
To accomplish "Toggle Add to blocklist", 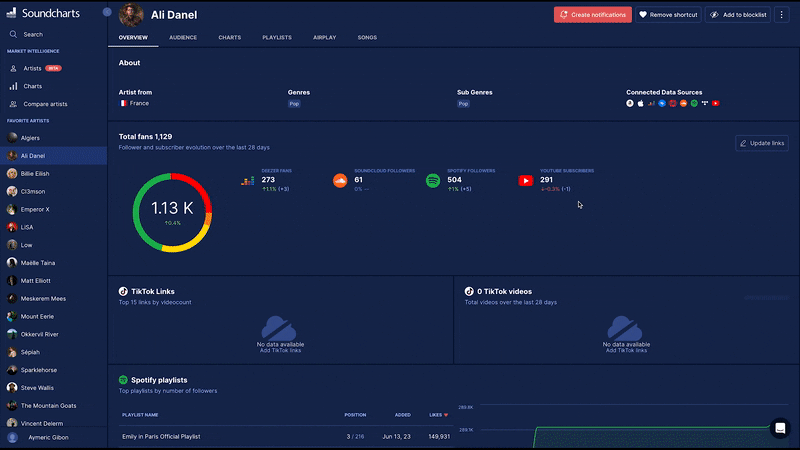I will click(738, 15).
